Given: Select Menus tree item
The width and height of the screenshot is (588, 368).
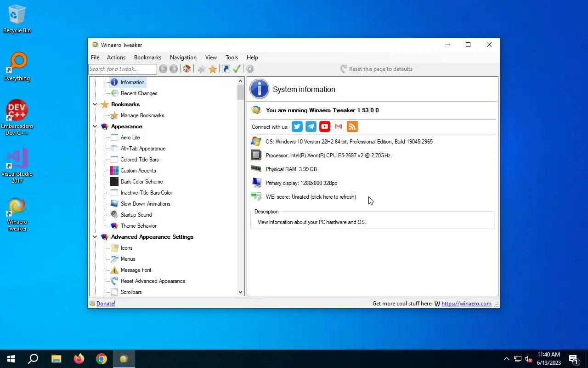Looking at the screenshot, I should [x=128, y=259].
